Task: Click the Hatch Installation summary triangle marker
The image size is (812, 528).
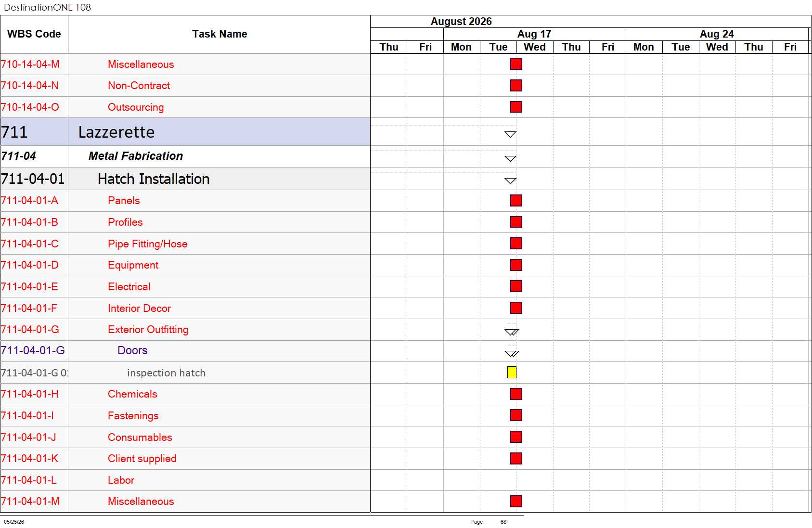Action: 510,181
